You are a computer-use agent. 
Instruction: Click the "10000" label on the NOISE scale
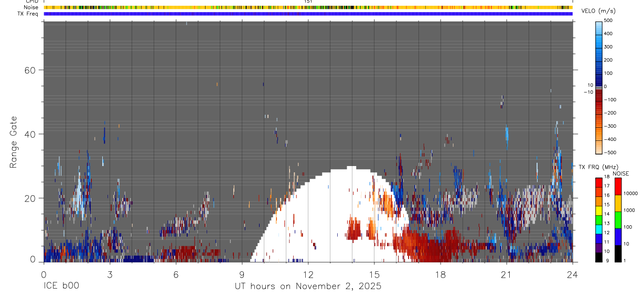point(630,193)
